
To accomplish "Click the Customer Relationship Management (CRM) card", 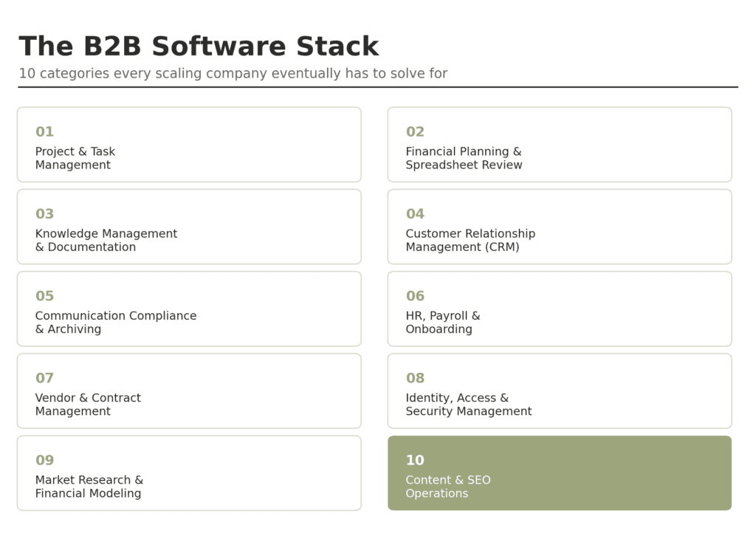I will (x=560, y=227).
